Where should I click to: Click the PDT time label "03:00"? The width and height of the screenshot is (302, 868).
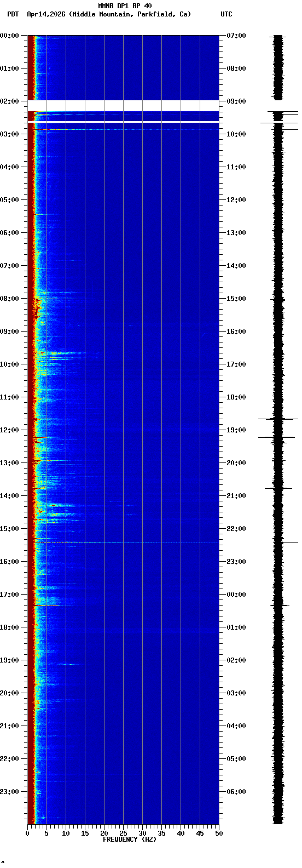[x=10, y=134]
